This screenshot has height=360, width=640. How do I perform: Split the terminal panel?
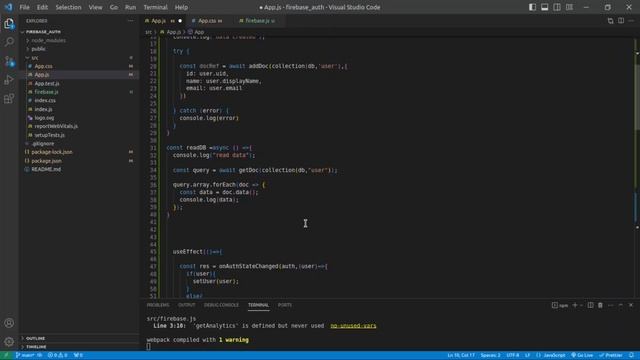[590, 305]
